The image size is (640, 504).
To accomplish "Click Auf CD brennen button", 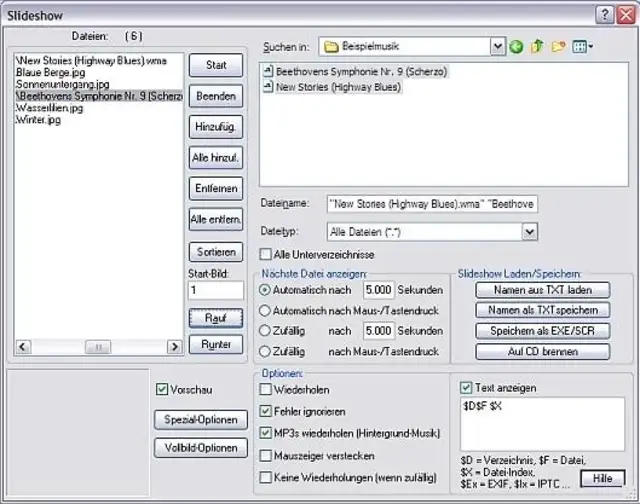I will (x=542, y=352).
